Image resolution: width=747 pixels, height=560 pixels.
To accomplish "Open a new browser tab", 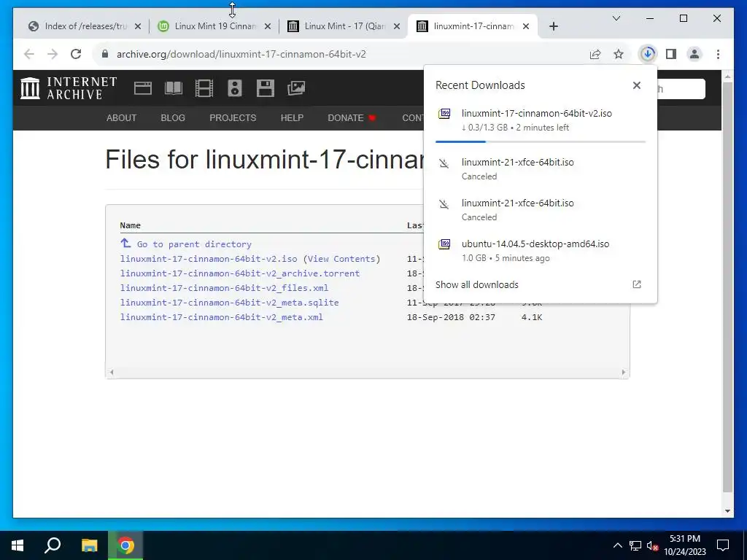I will [554, 26].
